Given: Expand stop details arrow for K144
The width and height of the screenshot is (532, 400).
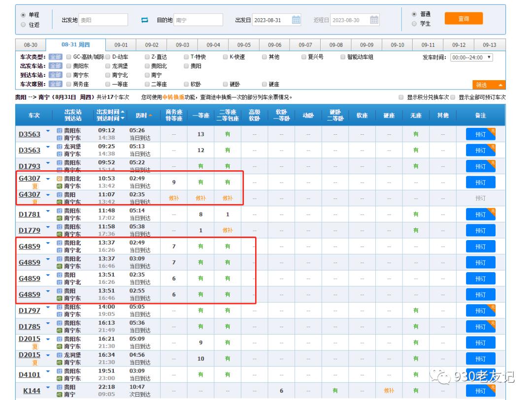Looking at the screenshot, I should tap(48, 388).
